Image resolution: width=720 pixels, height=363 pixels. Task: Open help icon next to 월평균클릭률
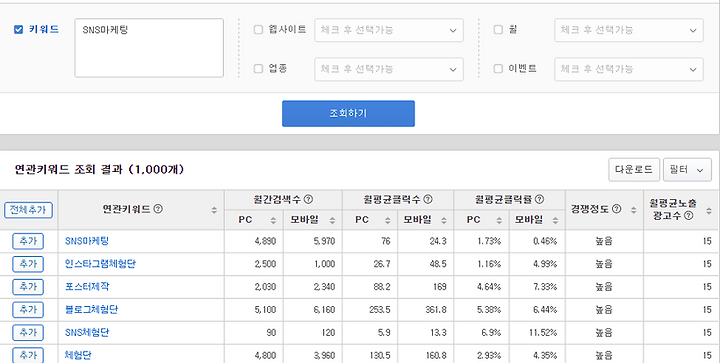tap(540, 199)
